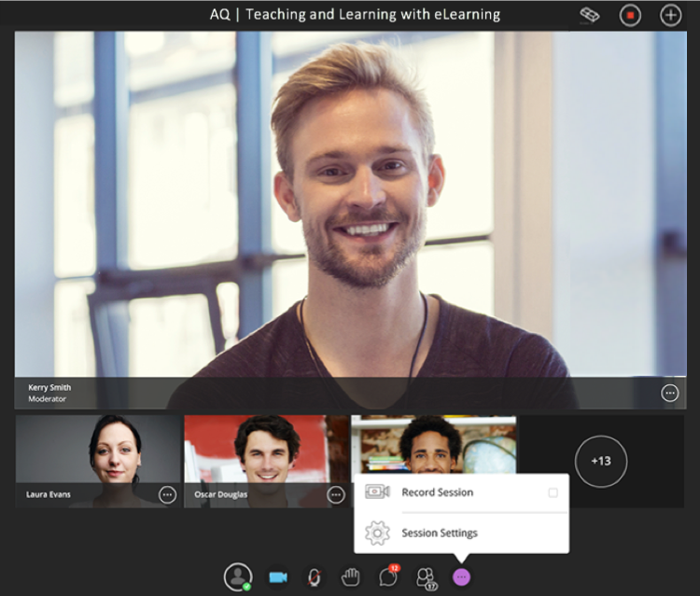This screenshot has width=700, height=596.
Task: Open Oscar Douglas options menu
Action: (x=336, y=494)
